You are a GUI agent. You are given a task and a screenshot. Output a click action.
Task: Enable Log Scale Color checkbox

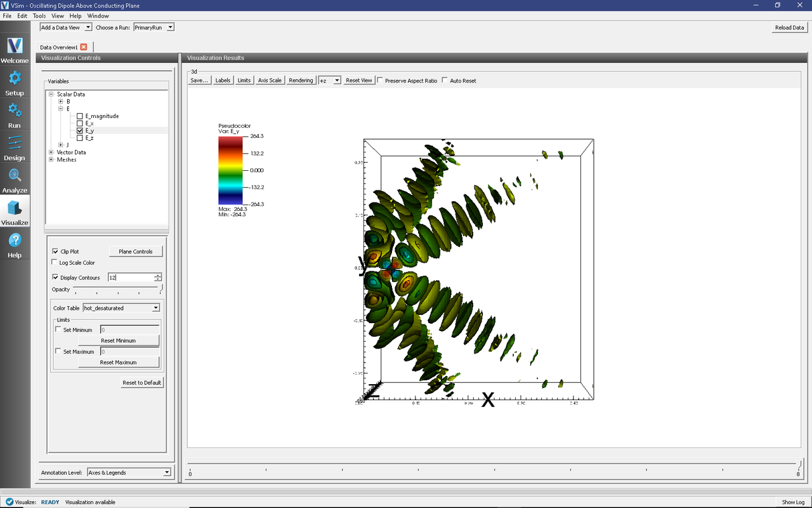tap(55, 263)
